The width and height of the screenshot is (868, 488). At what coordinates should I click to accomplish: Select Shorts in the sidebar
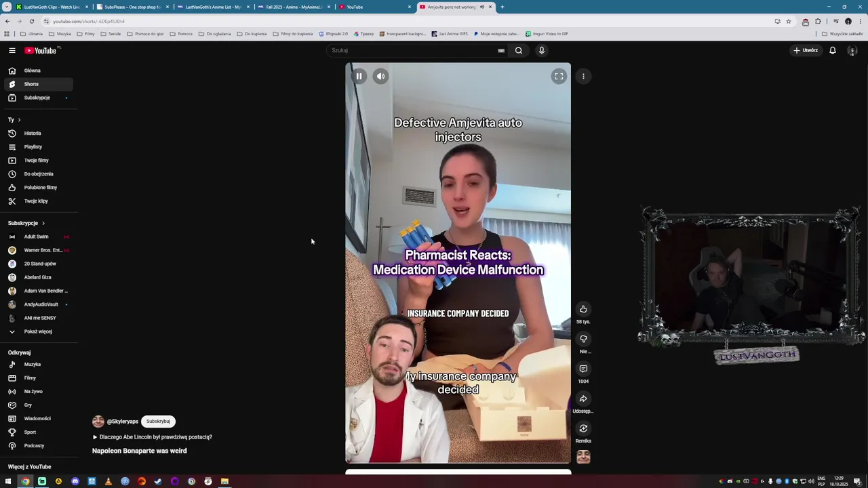(38, 84)
